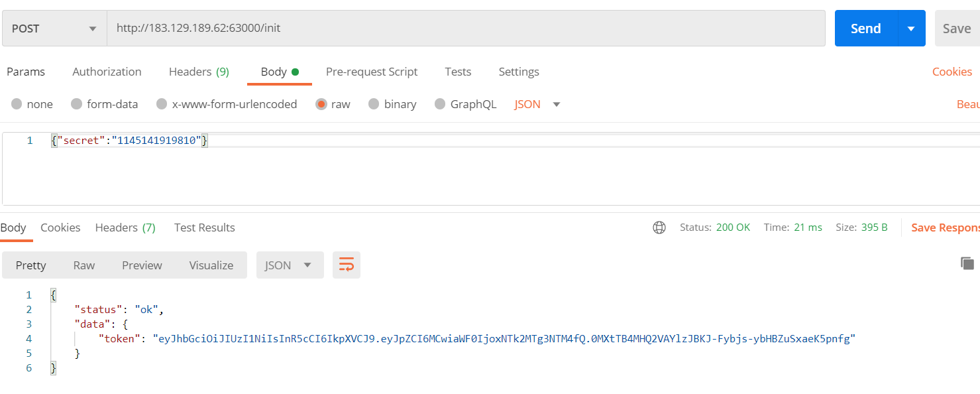Copy the response with the copy icon
The width and height of the screenshot is (980, 394).
[967, 263]
